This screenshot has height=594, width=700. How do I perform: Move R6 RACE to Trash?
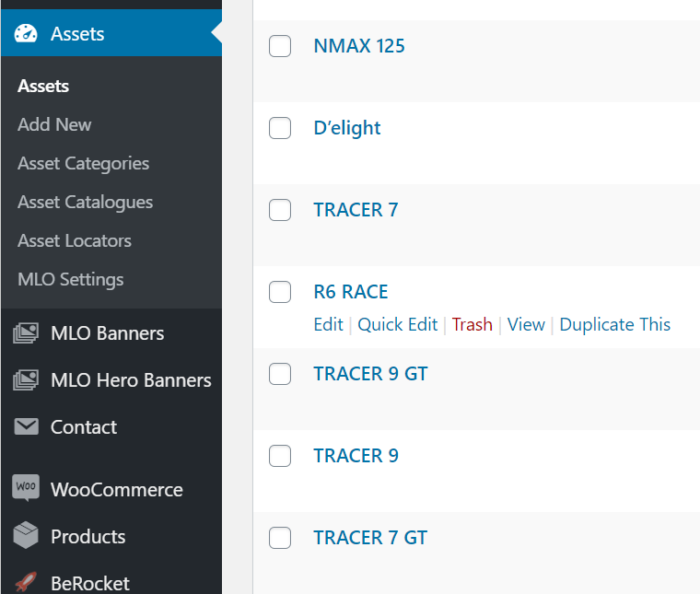tap(472, 324)
